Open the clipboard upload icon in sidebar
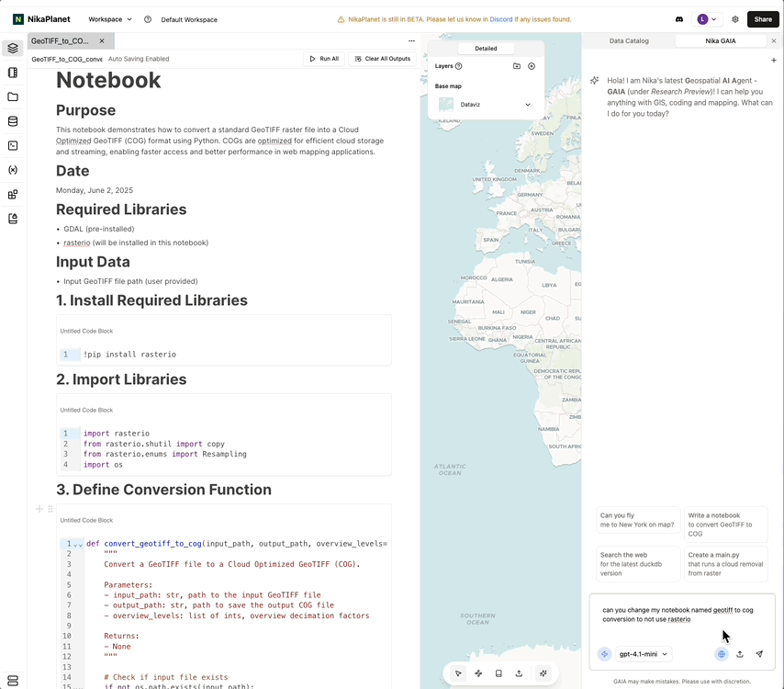The height and width of the screenshot is (689, 784). point(13,219)
